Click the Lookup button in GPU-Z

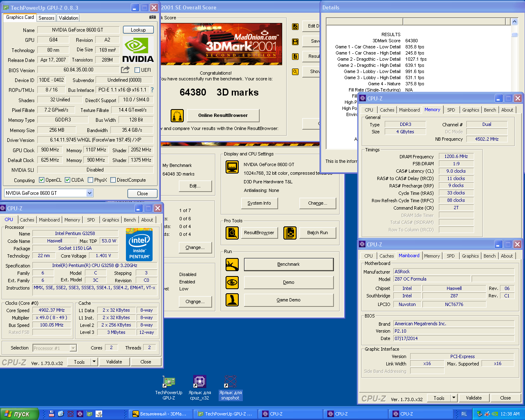pyautogui.click(x=138, y=30)
